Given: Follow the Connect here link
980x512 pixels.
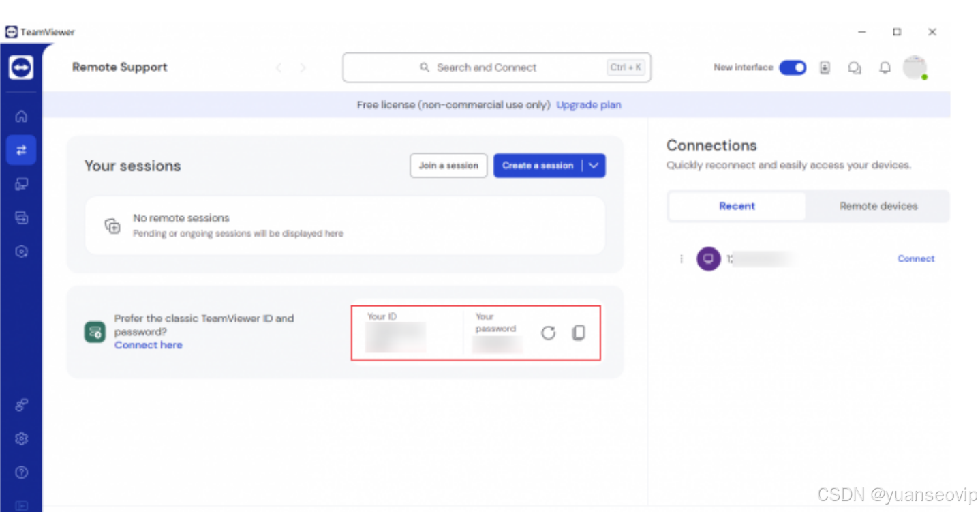Looking at the screenshot, I should tap(149, 345).
